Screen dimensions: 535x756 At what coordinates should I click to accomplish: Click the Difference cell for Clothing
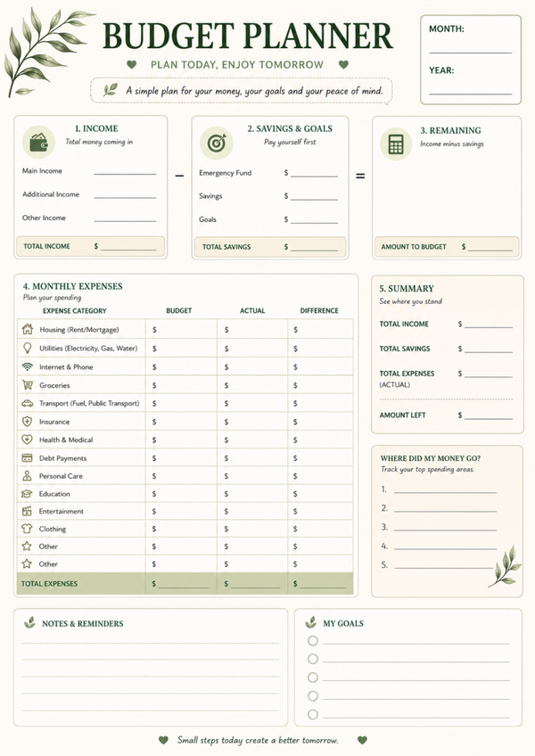click(320, 529)
